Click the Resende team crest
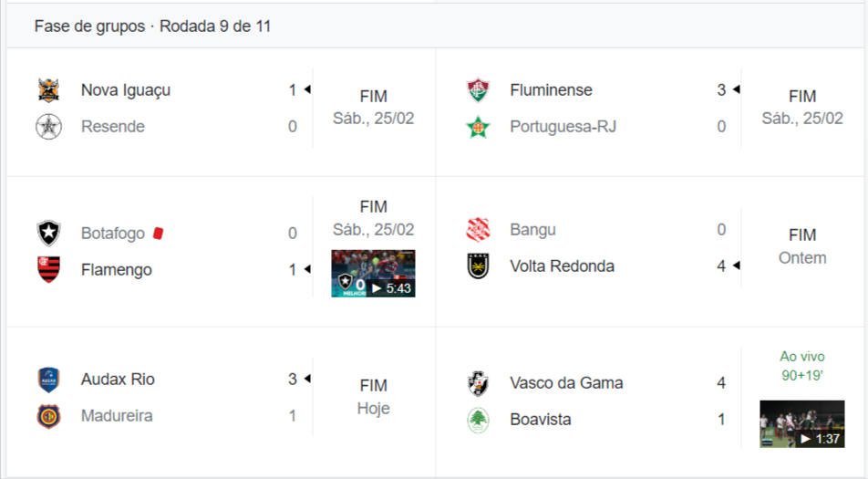 [x=48, y=127]
